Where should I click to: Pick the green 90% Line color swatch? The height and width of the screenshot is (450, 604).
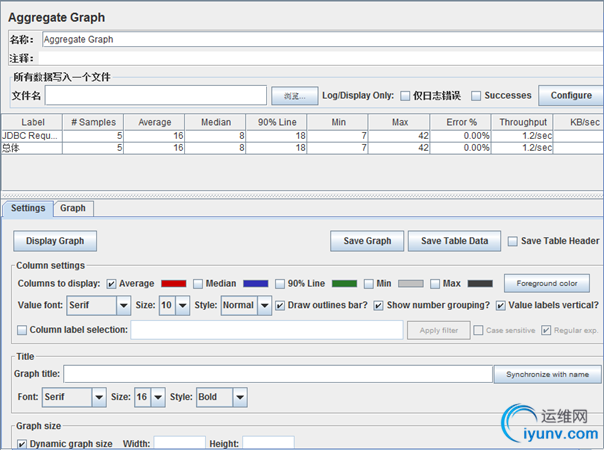[344, 284]
